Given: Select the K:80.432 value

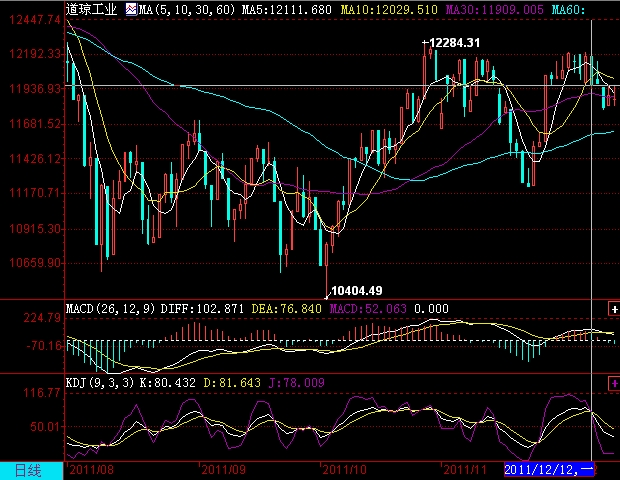Looking at the screenshot, I should click(x=168, y=383).
